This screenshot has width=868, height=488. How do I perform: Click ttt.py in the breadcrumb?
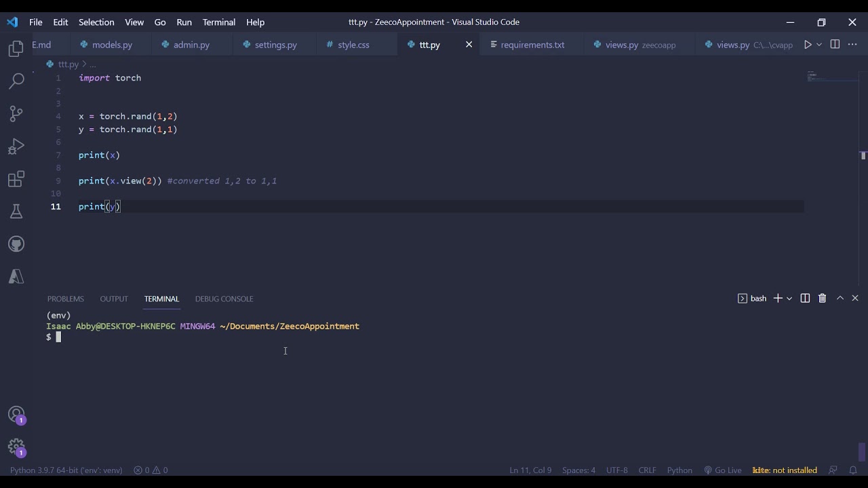(x=68, y=64)
